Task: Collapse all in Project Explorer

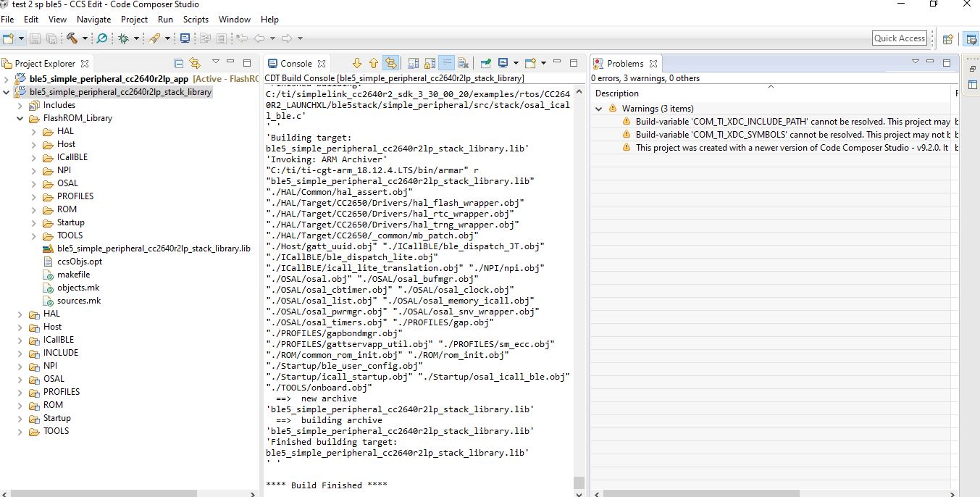Action: [178, 63]
